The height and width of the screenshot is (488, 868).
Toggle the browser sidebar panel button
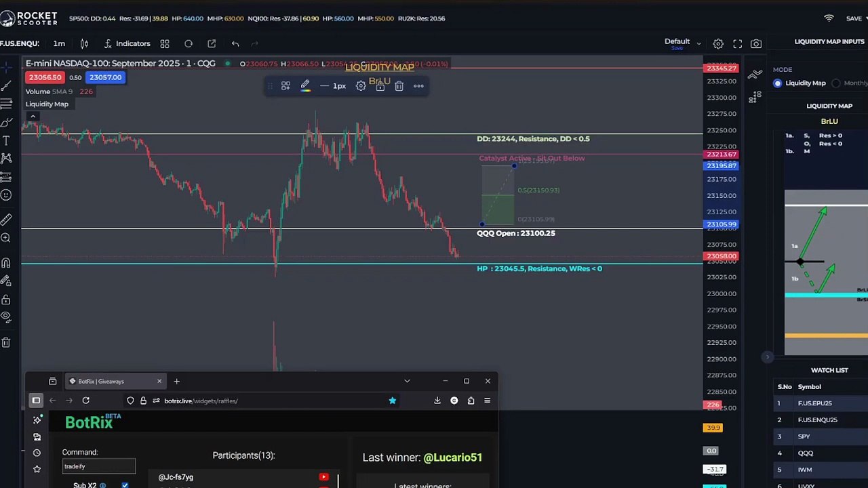pyautogui.click(x=36, y=401)
